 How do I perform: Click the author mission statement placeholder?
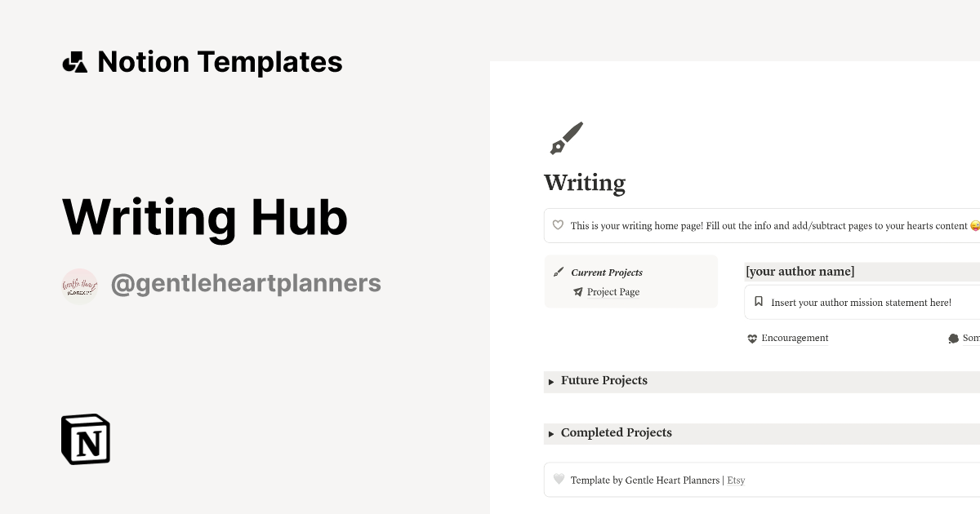pyautogui.click(x=861, y=302)
